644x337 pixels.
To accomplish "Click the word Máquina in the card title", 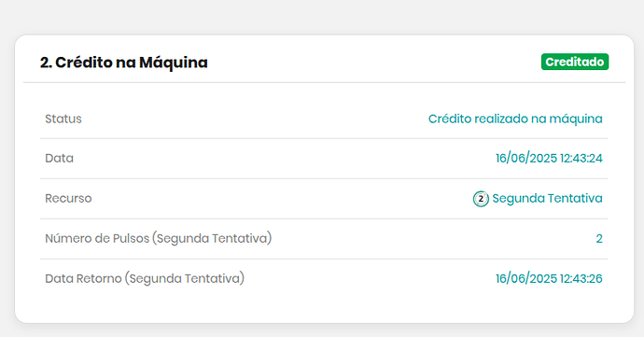I will pos(174,63).
